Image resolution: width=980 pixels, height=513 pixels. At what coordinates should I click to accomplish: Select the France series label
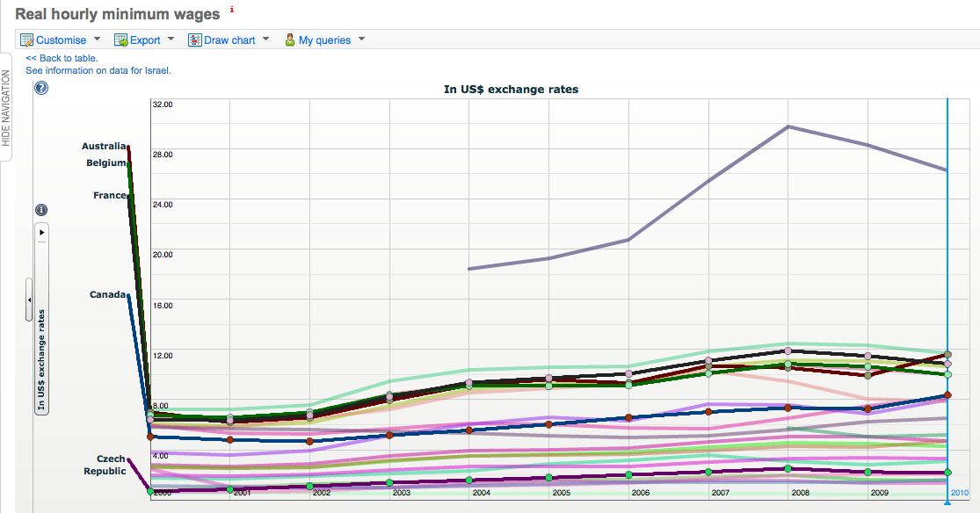tap(110, 196)
